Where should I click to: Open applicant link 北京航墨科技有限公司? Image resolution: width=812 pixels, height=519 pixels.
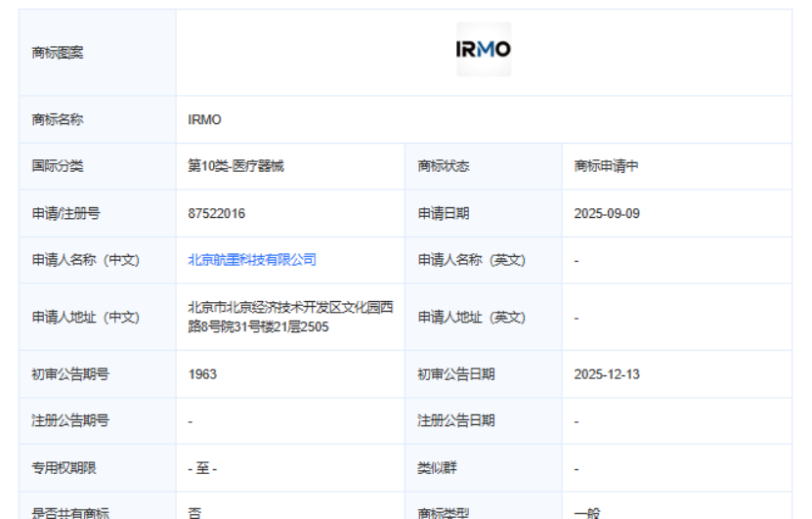click(x=252, y=260)
